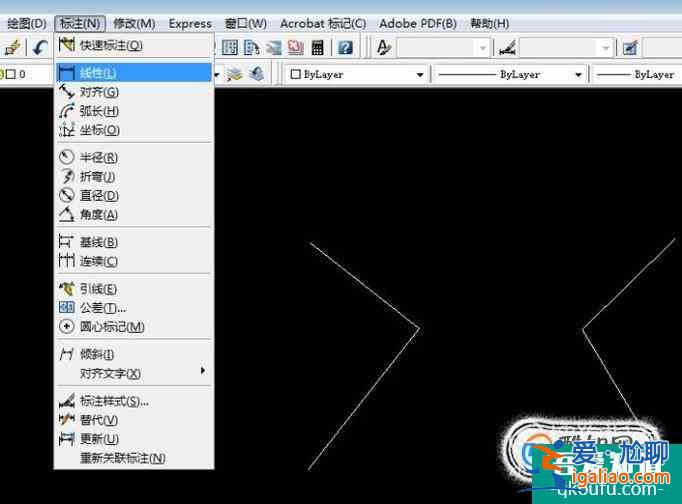Open the 窗口(W) menu

246,23
